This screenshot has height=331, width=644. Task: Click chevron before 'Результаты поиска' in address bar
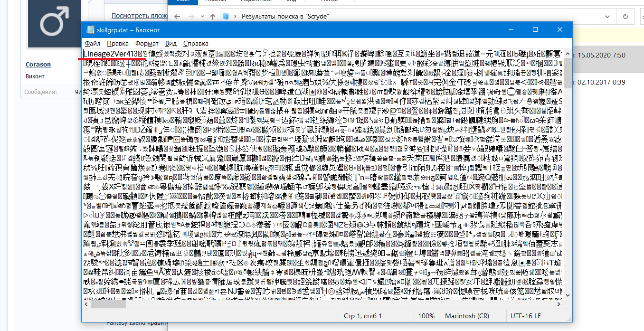[236, 16]
